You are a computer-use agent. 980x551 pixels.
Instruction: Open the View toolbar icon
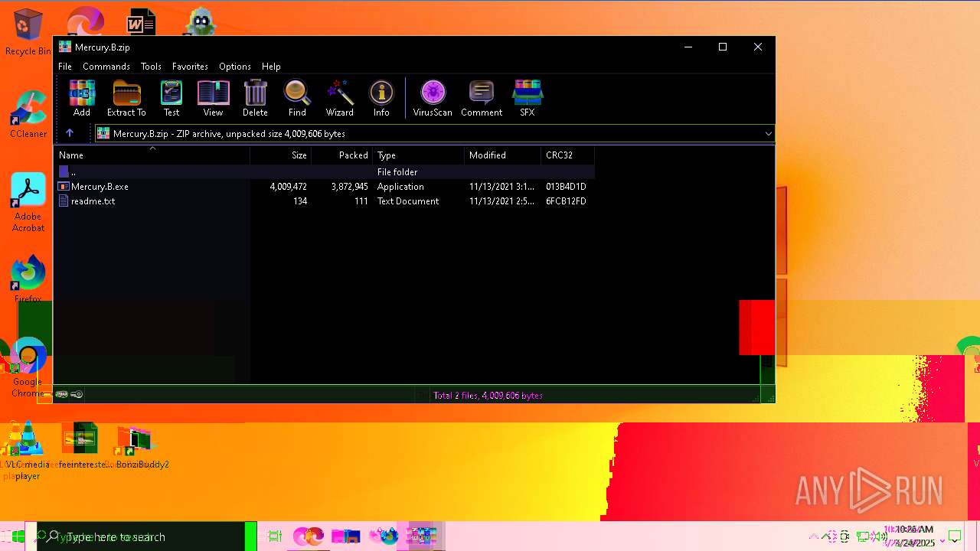coord(214,98)
